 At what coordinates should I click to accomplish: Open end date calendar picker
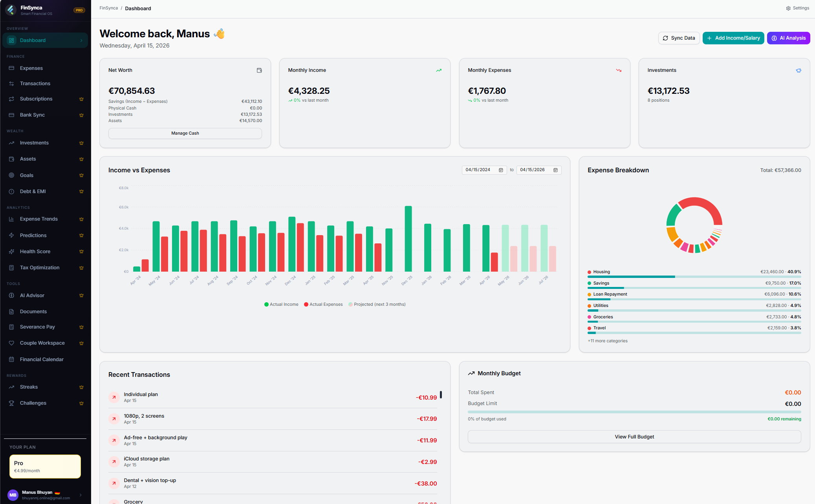click(x=555, y=170)
